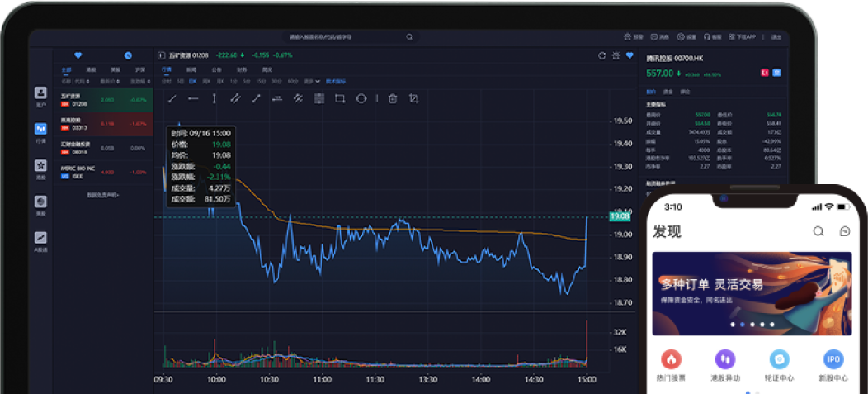Select 月K chart period
The width and height of the screenshot is (868, 394).
coord(219,82)
